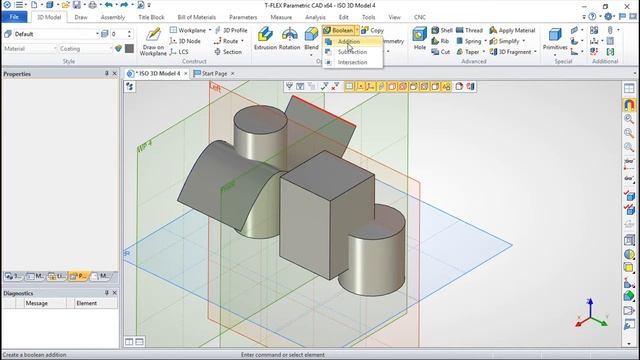This screenshot has width=640, height=360.
Task: Expand the Taper dropdown arrow
Action: coord(484,52)
